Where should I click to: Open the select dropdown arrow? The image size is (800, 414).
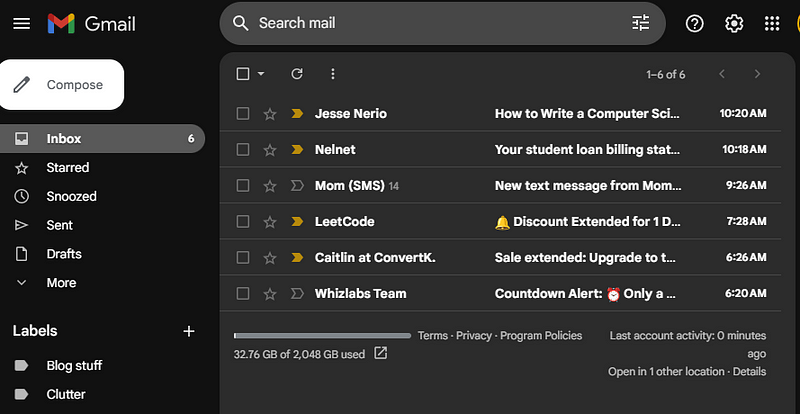[261, 74]
